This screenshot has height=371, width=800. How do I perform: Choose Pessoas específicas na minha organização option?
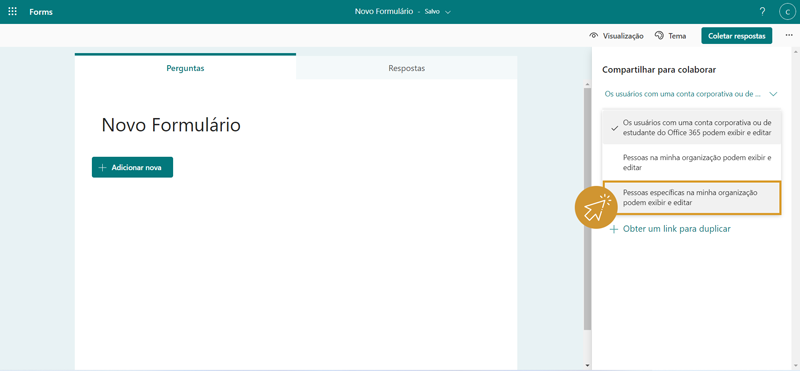coord(691,197)
